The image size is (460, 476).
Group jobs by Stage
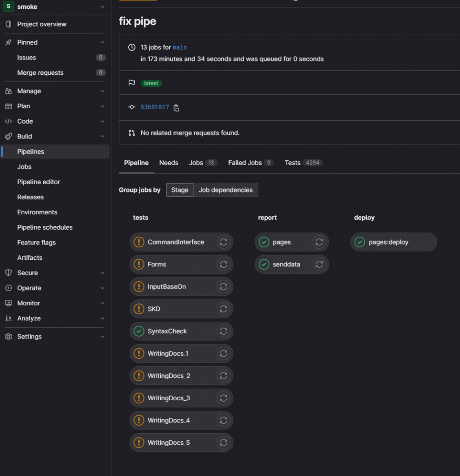coord(180,190)
